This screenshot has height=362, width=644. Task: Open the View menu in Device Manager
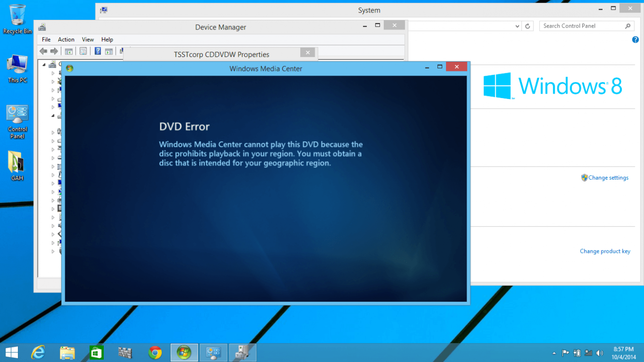88,40
